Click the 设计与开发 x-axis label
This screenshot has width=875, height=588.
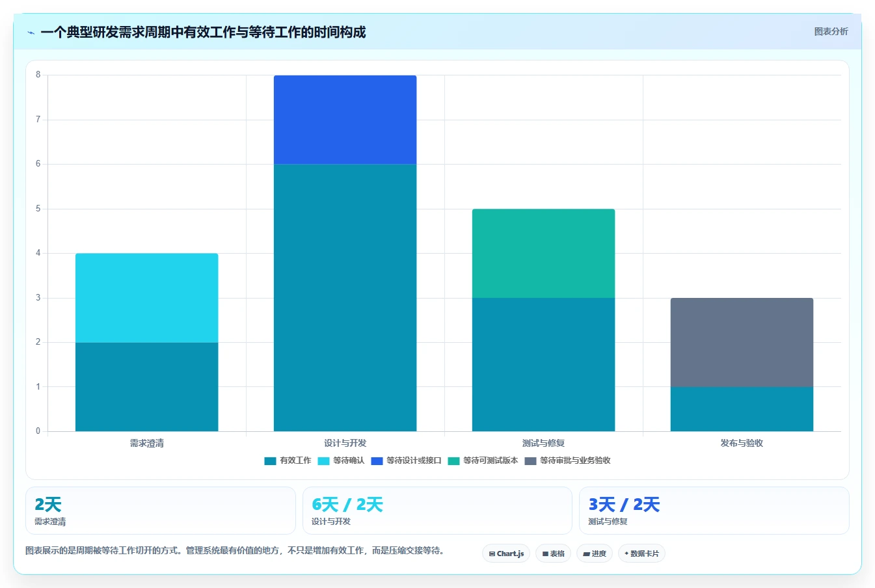tap(345, 443)
